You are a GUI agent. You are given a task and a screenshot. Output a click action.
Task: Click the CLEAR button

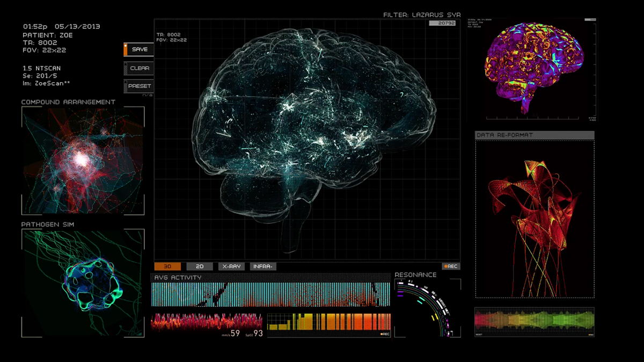tap(139, 68)
